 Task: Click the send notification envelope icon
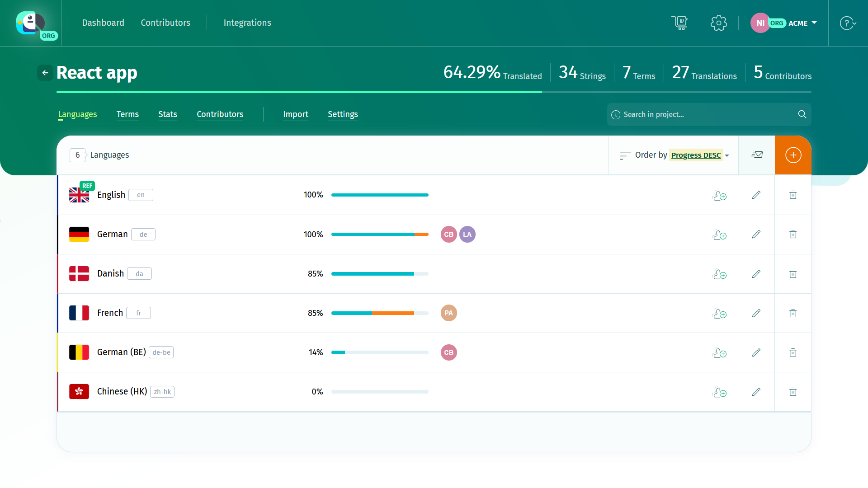tap(757, 155)
